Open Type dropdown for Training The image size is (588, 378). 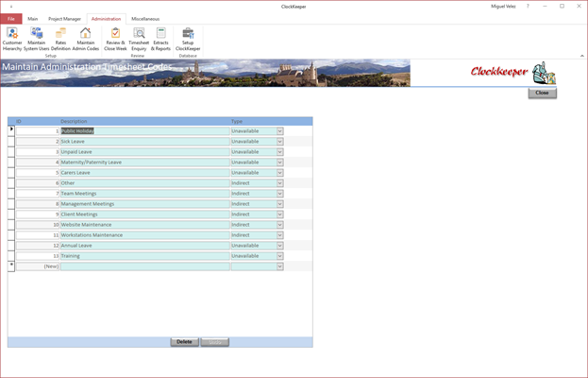coord(279,256)
